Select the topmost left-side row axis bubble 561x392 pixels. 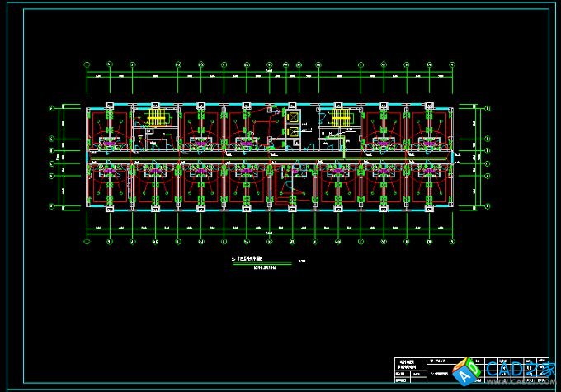coord(51,108)
